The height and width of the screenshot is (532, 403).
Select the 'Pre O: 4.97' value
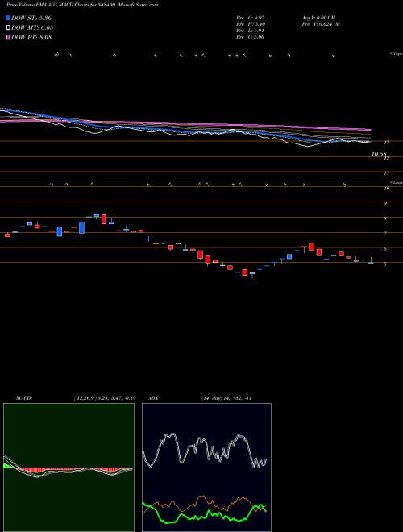[x=251, y=18]
